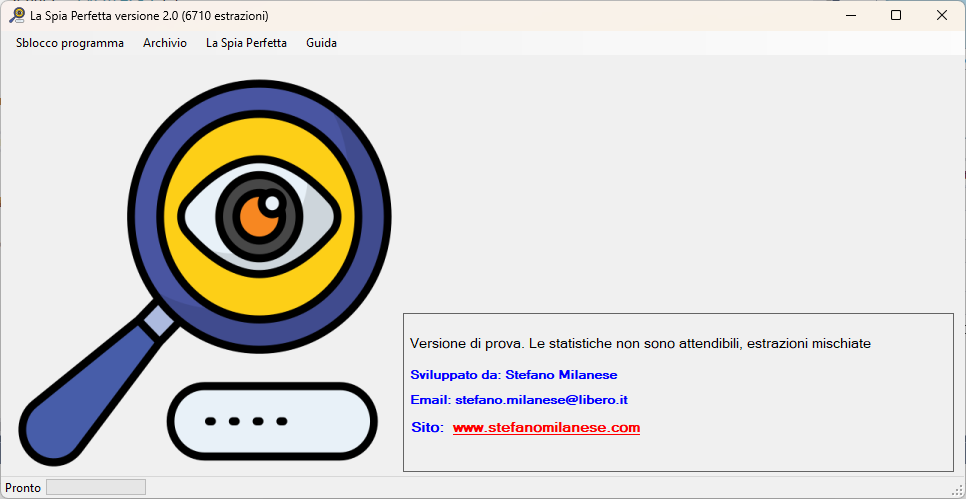Click the window title text

tap(149, 16)
